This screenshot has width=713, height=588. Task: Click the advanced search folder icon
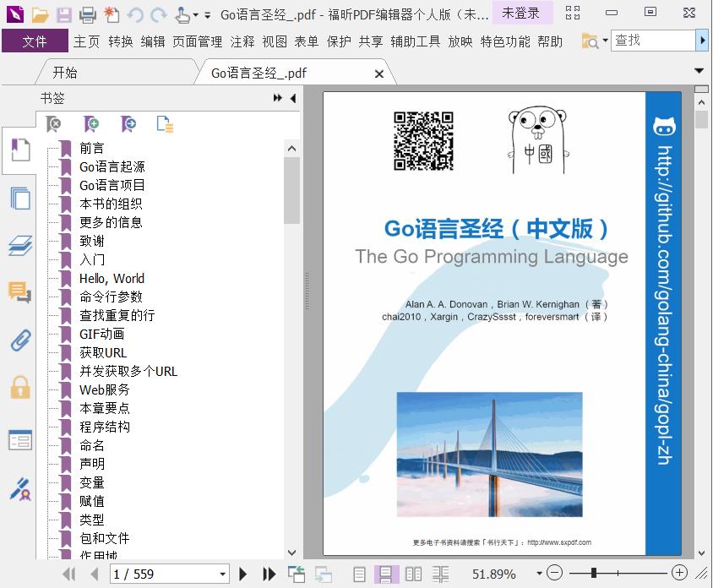[x=591, y=41]
